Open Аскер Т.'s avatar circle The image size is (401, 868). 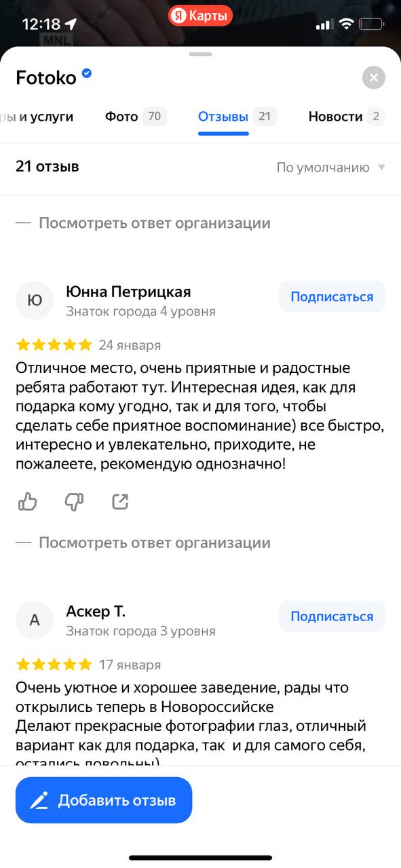[x=35, y=620]
